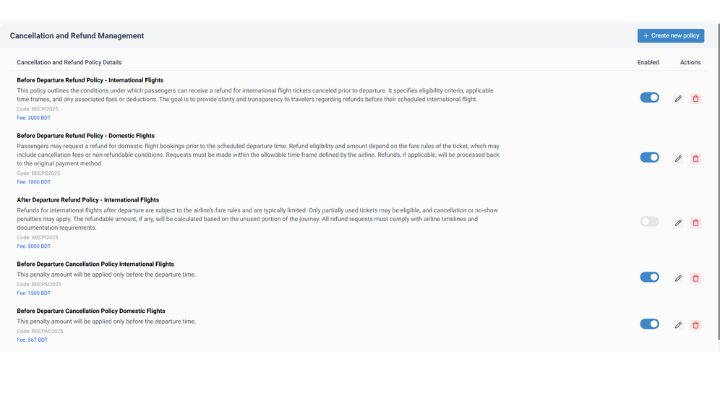Delete the Before Departure Cancellation Domestic policy
This screenshot has height=405, width=720.
pos(696,325)
